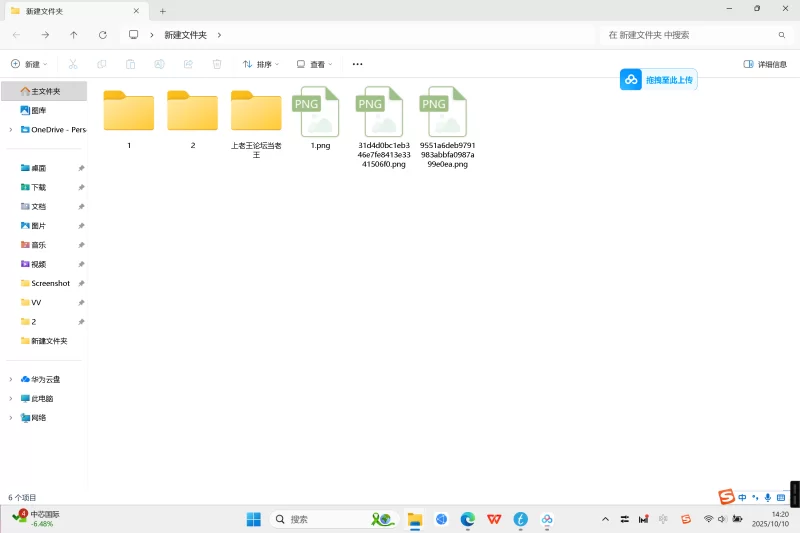Toggle the 详细信息 details pane
Viewport: 800px width, 533px height.
(x=765, y=64)
